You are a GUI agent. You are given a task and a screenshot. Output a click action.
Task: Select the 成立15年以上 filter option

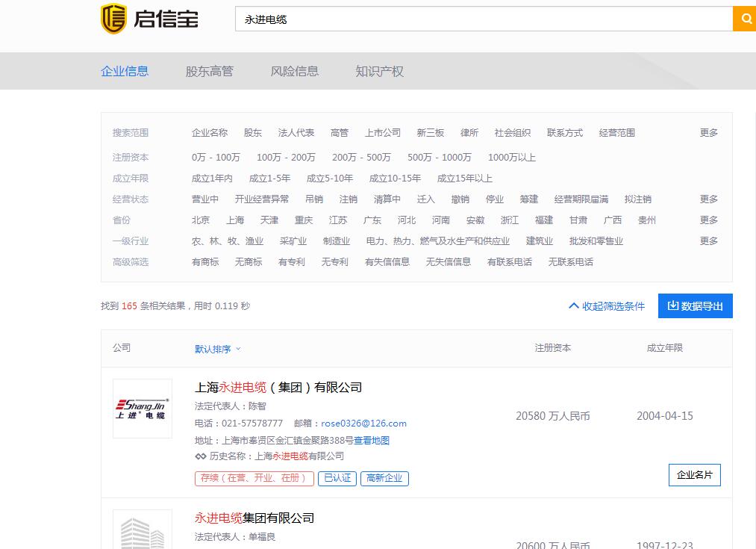[464, 179]
